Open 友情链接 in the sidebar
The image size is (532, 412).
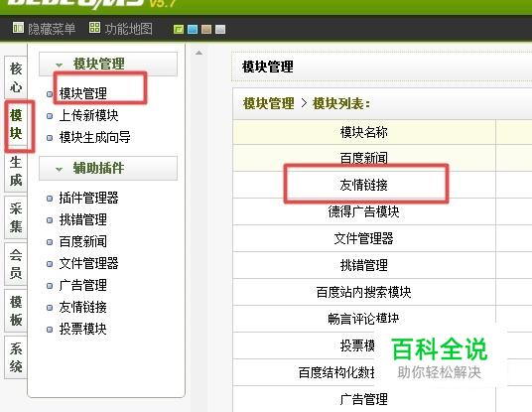83,307
